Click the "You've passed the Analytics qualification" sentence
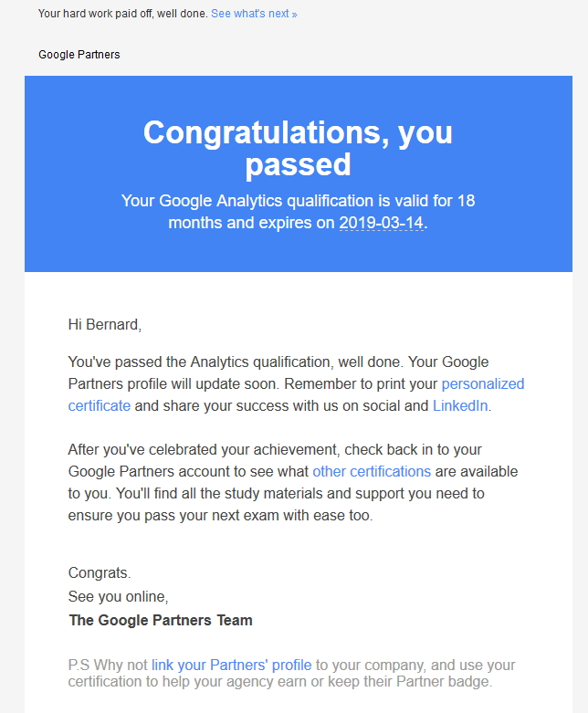This screenshot has height=713, width=588. [x=236, y=362]
